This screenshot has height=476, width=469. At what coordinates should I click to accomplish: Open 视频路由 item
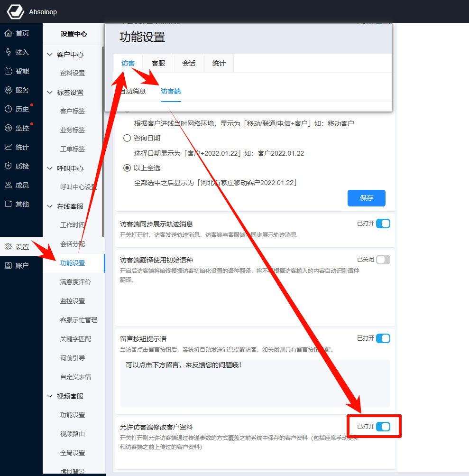pos(73,434)
